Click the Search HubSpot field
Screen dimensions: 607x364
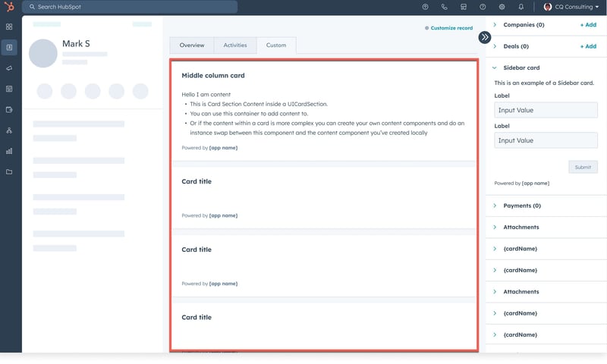pyautogui.click(x=129, y=7)
